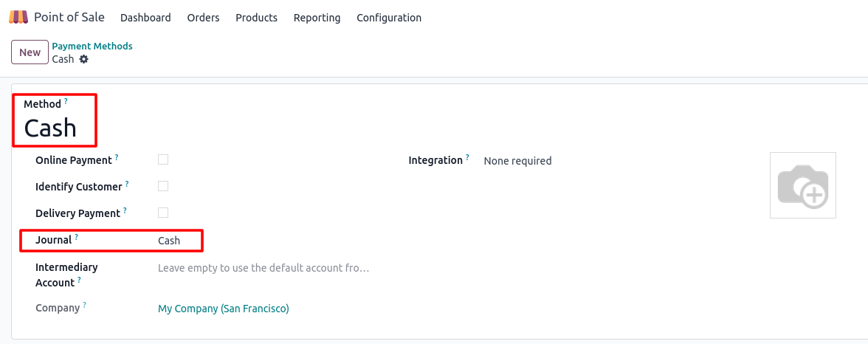868x344 pixels.
Task: Click the New button
Action: (30, 52)
